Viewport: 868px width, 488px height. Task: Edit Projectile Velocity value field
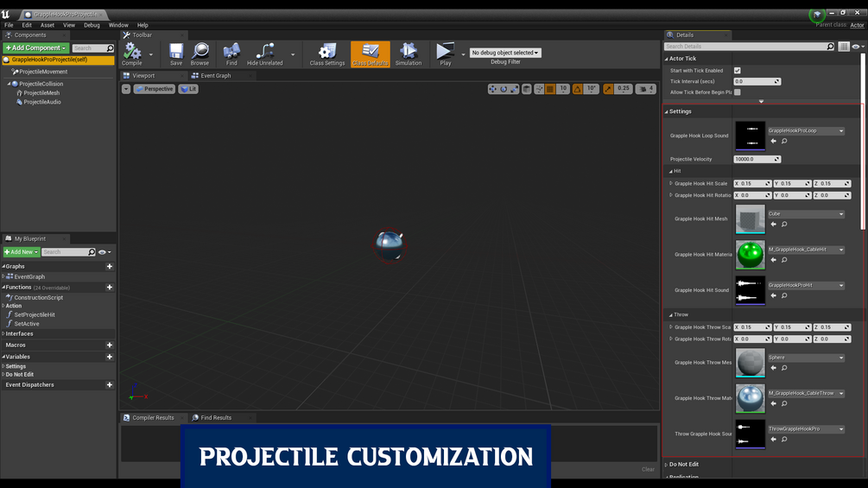tap(757, 159)
